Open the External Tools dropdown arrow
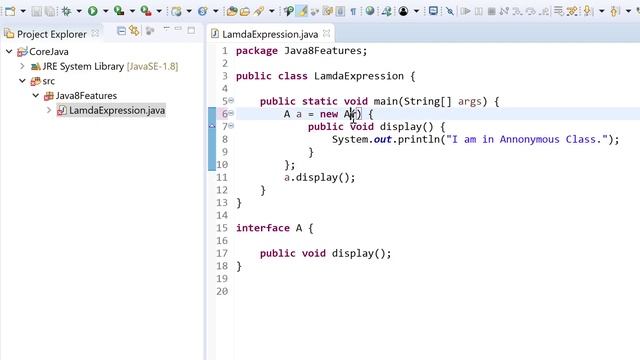The image size is (640, 360). [x=159, y=11]
